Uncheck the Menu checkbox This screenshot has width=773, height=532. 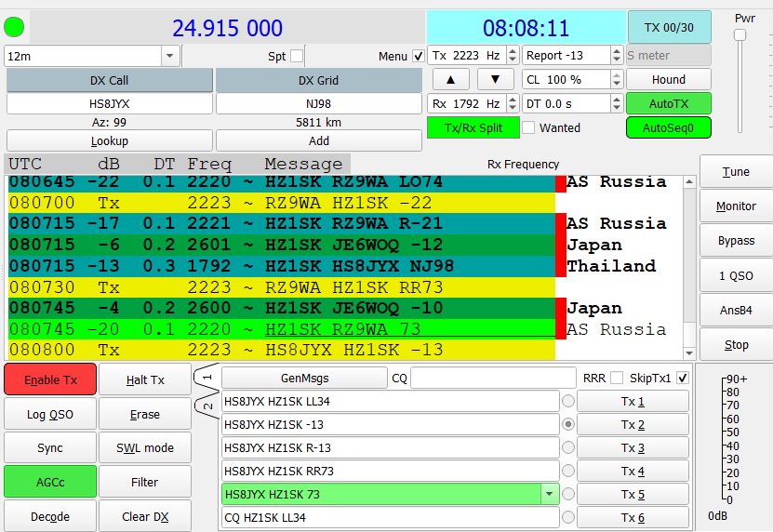418,56
